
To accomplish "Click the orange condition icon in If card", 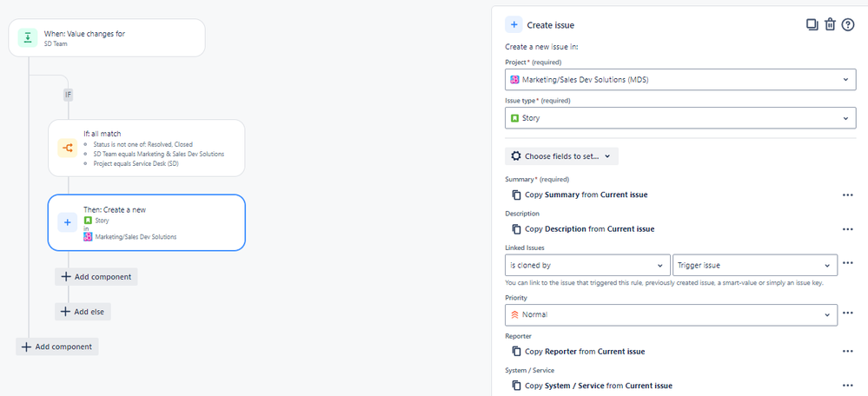I will (68, 148).
